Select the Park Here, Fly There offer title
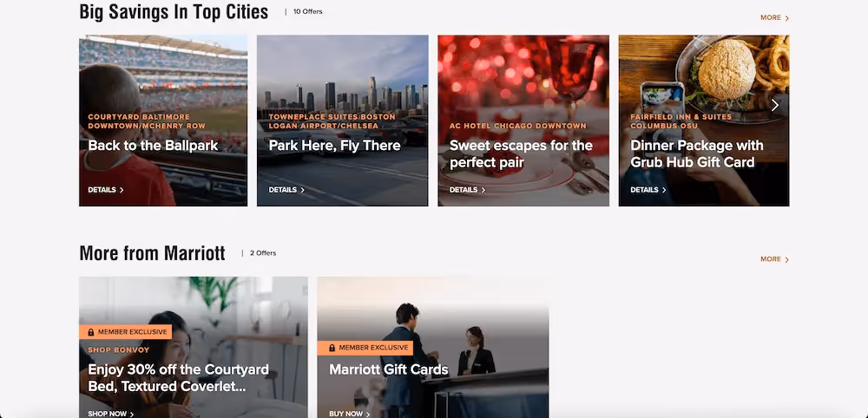Screen dimensions: 868x418 (334, 146)
